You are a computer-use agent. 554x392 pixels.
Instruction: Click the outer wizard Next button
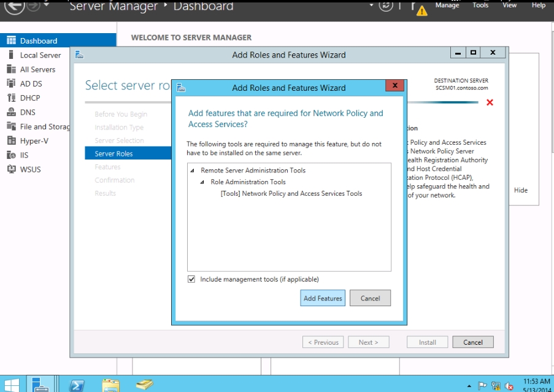368,342
